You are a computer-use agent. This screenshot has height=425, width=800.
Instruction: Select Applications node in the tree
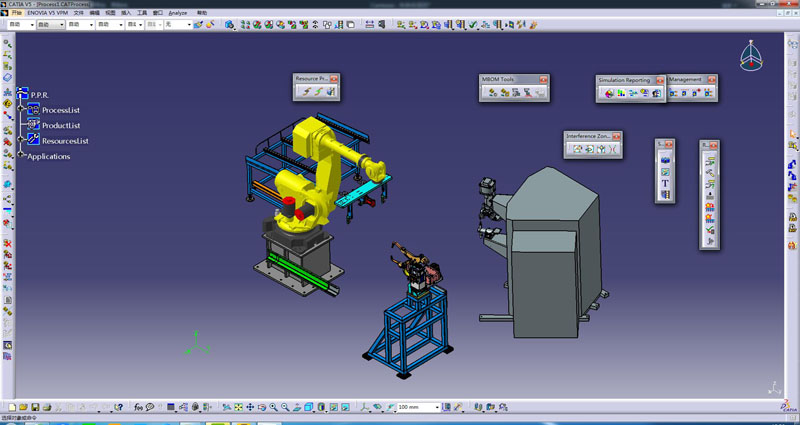[48, 156]
